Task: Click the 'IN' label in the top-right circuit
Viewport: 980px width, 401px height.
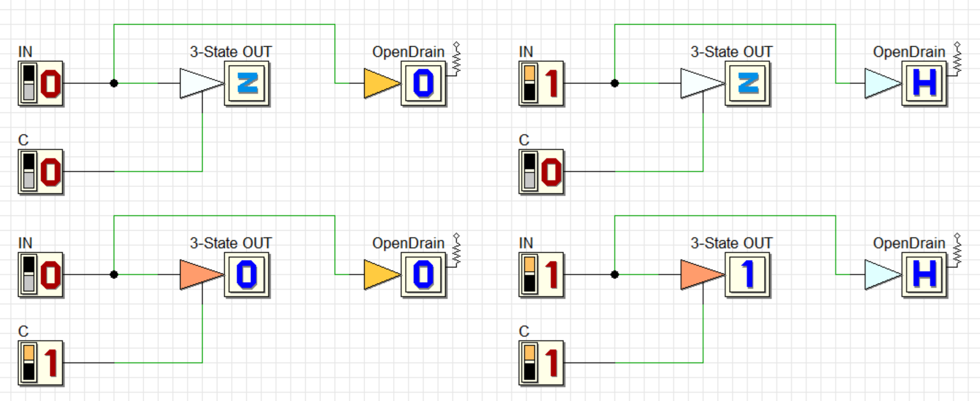Action: tap(526, 52)
